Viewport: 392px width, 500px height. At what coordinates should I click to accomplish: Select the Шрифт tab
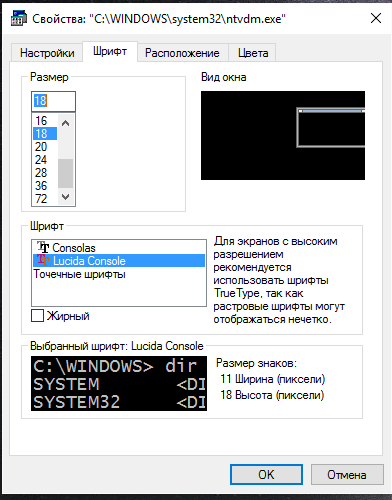pos(110,51)
